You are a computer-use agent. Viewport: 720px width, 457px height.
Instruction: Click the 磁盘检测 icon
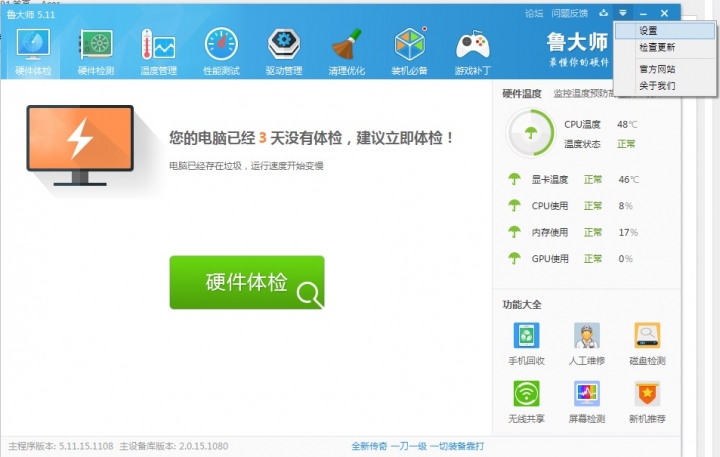pos(647,336)
